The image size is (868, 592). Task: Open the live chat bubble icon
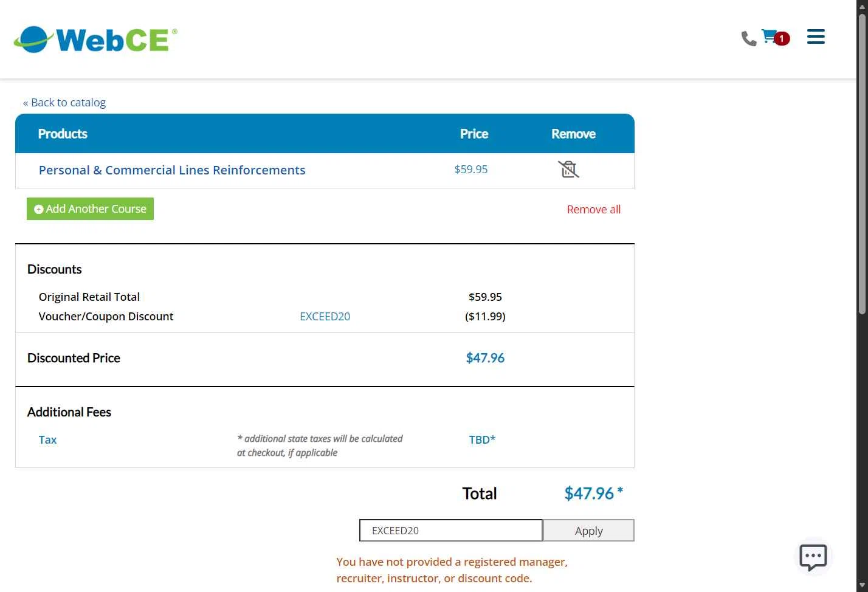coord(813,557)
